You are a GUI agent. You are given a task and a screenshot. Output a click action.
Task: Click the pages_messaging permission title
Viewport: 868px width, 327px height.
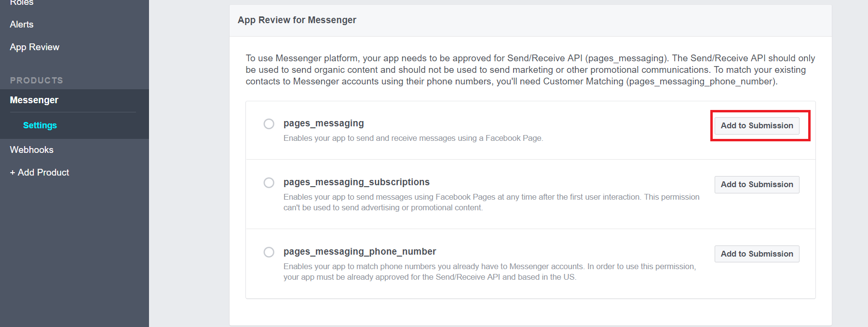(324, 123)
